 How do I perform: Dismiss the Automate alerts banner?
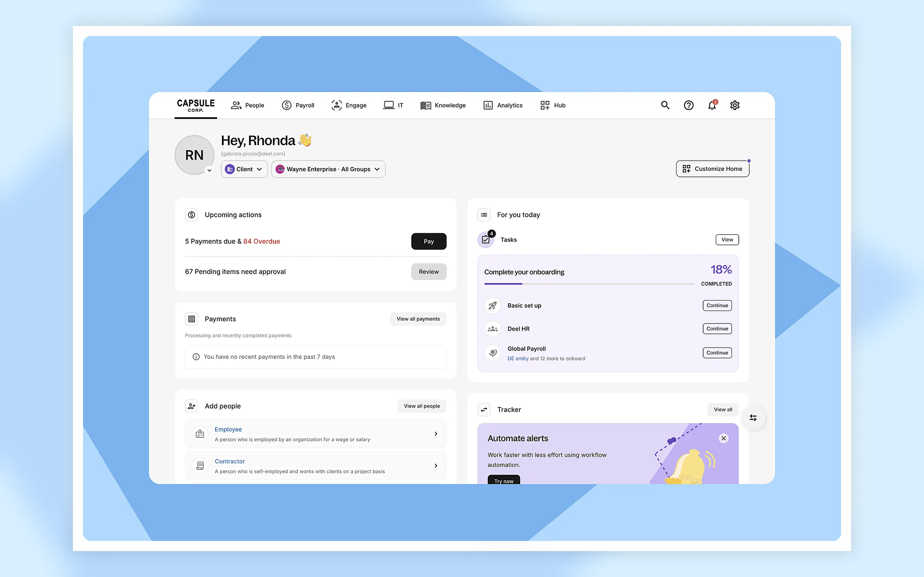pyautogui.click(x=724, y=438)
